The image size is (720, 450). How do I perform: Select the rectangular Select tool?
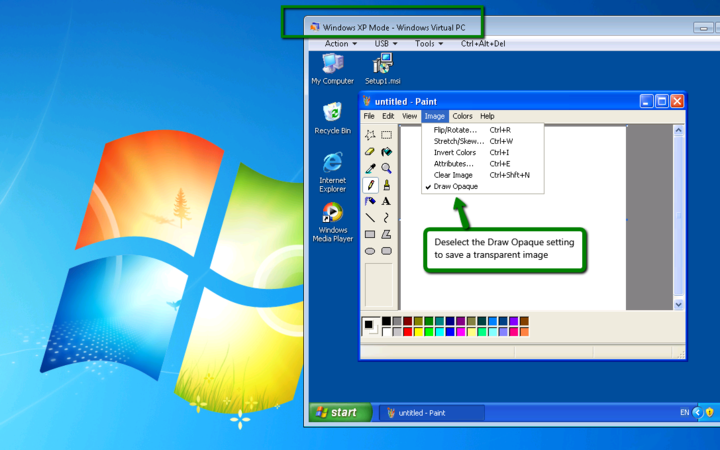pyautogui.click(x=387, y=135)
